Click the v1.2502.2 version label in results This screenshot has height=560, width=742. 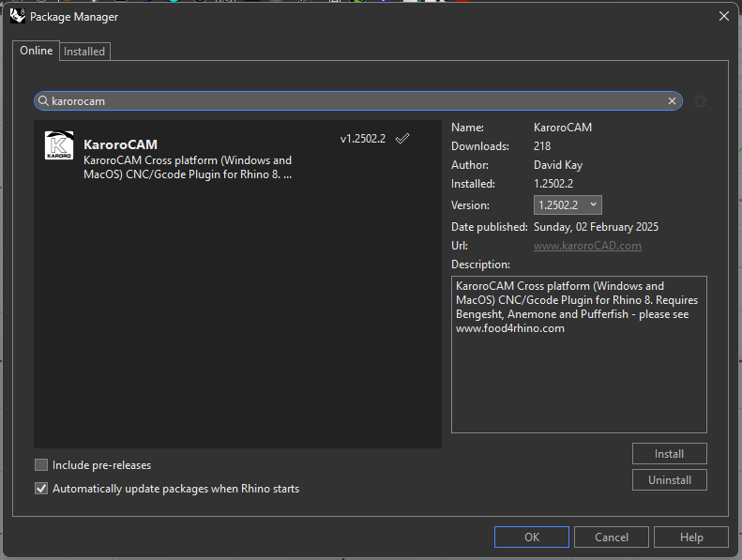(x=362, y=139)
